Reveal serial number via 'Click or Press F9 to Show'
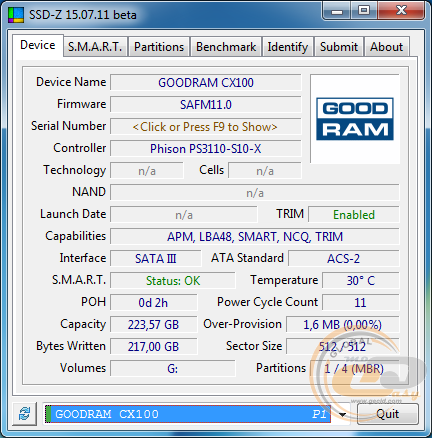This screenshot has width=432, height=438. pos(206,127)
